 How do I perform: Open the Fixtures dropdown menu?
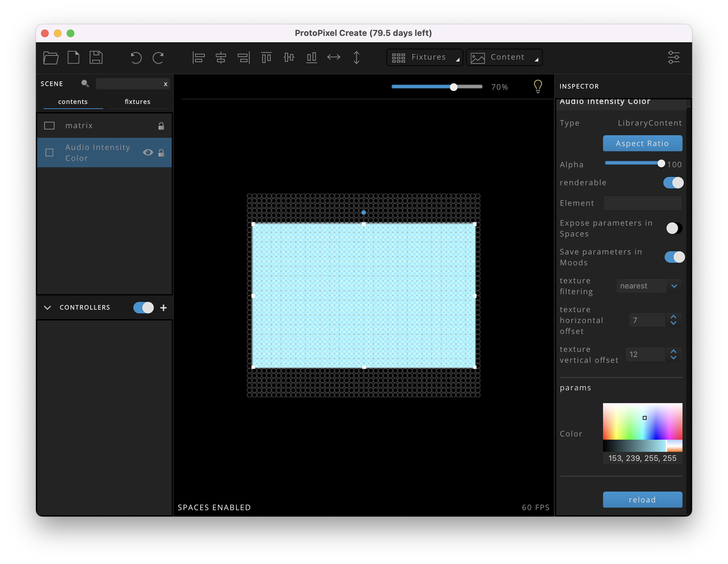tap(425, 57)
